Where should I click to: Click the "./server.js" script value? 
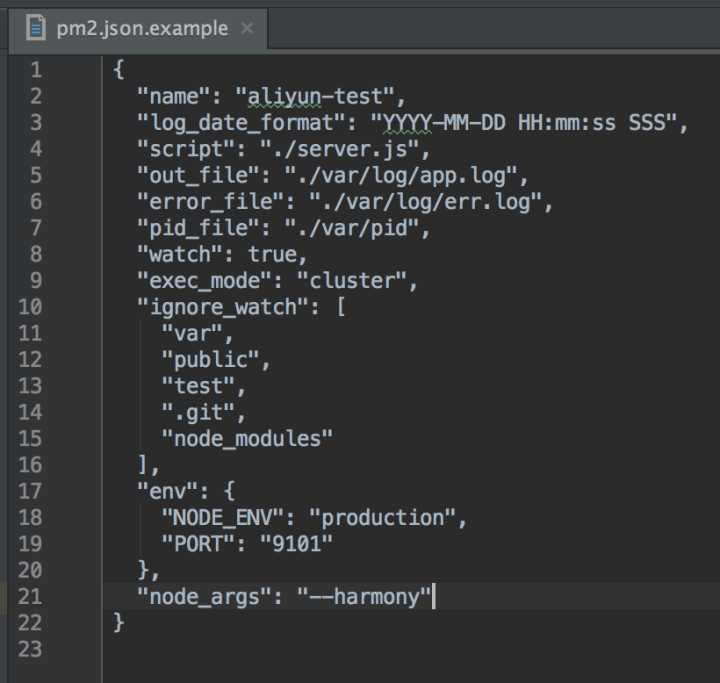(340, 149)
